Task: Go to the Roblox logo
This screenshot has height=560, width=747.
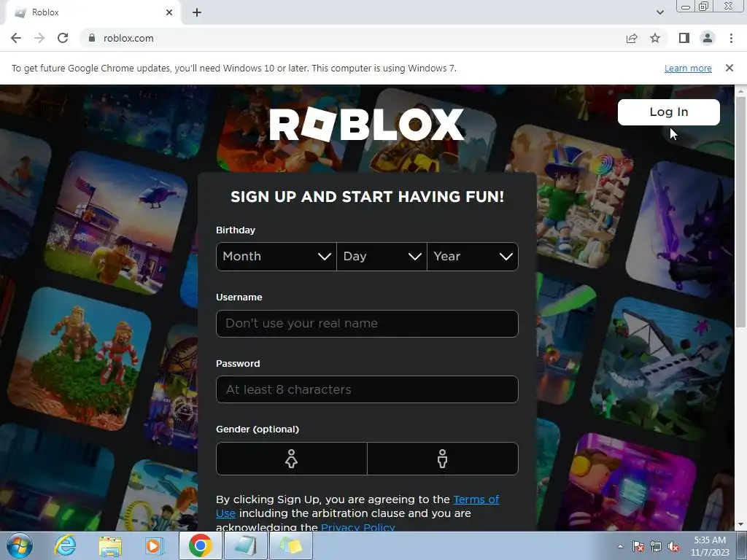Action: 367,124
